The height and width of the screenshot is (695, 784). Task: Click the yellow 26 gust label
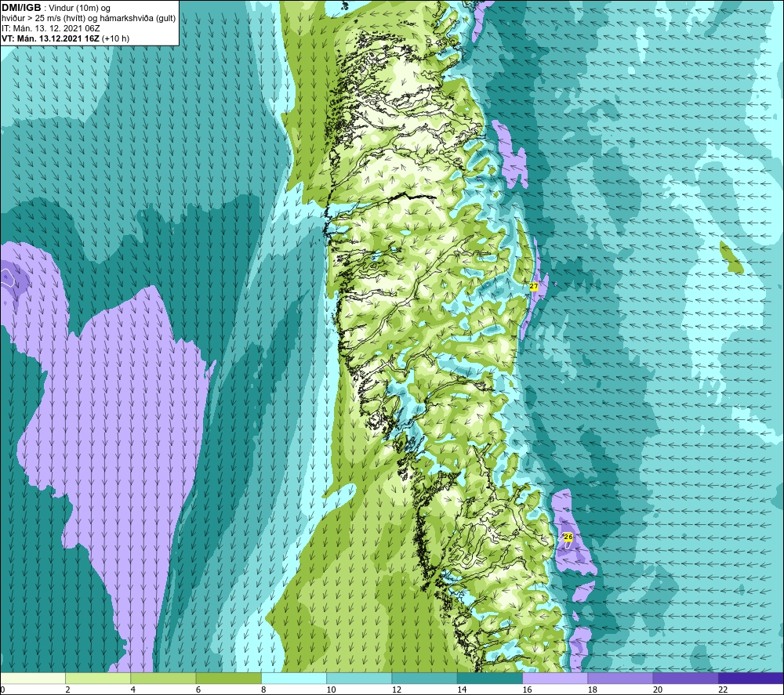[568, 537]
